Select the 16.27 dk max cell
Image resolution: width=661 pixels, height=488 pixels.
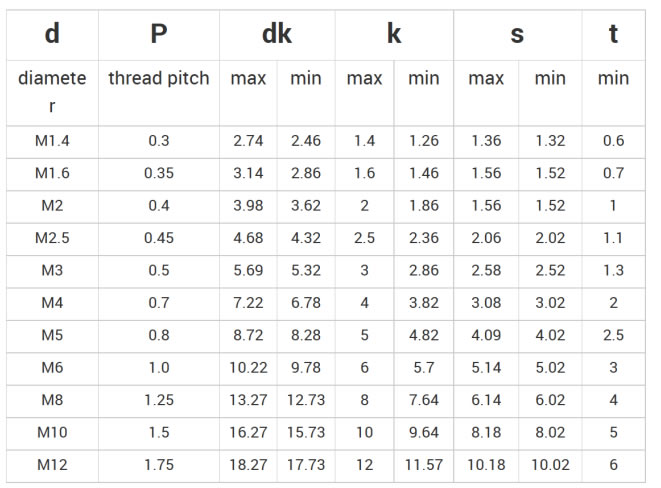point(248,433)
